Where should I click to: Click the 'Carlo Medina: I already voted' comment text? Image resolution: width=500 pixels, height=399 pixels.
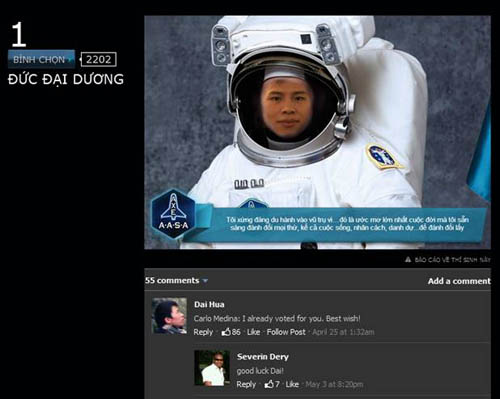(277, 318)
